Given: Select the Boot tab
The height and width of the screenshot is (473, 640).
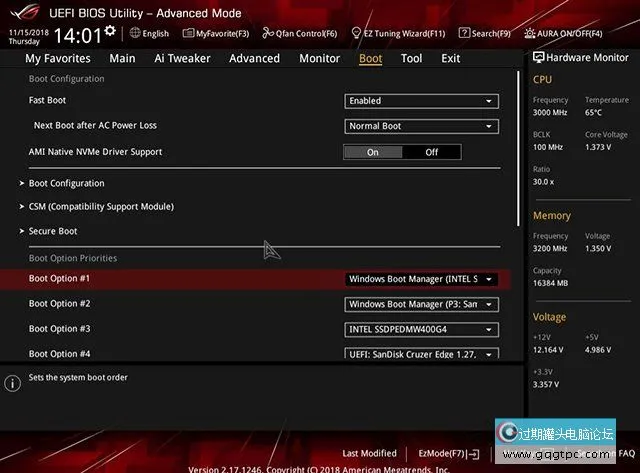Looking at the screenshot, I should [371, 58].
